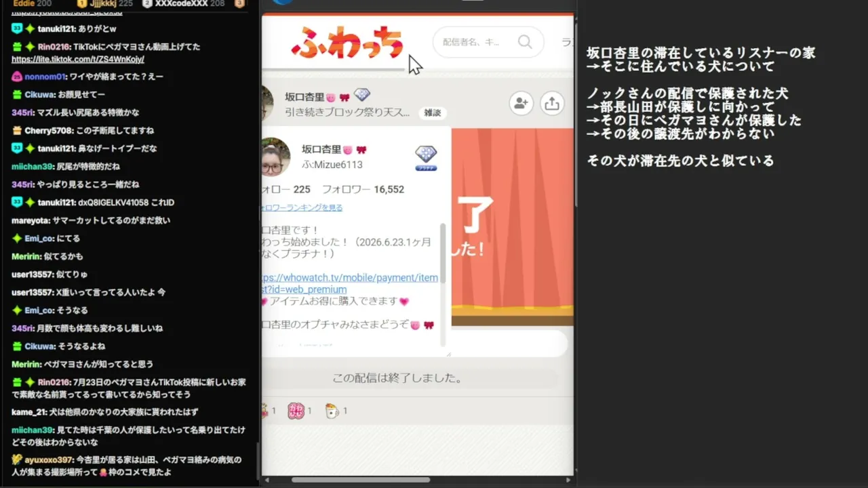
Task: Click username kame_21 in chat
Action: [29, 412]
